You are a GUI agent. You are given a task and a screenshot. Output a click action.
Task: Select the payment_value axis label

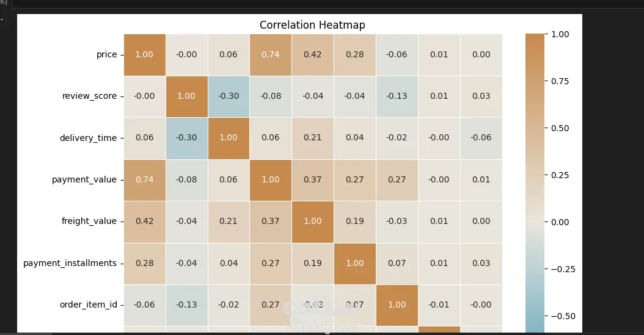click(84, 179)
